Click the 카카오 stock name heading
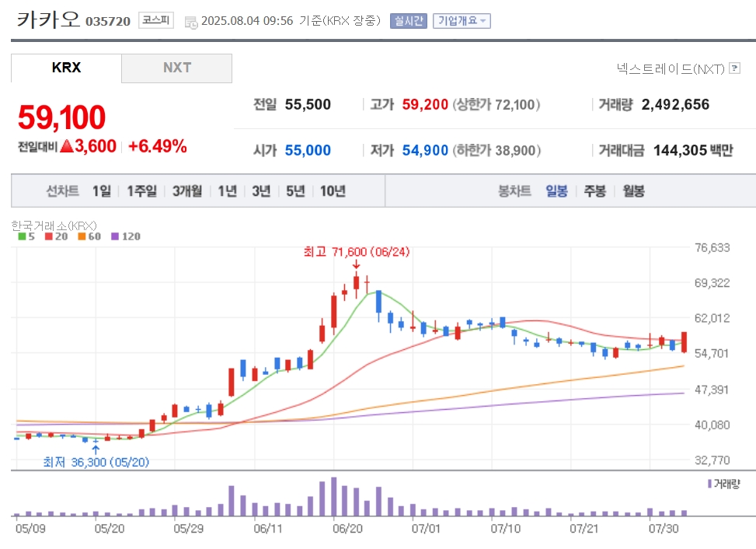 coord(48,19)
